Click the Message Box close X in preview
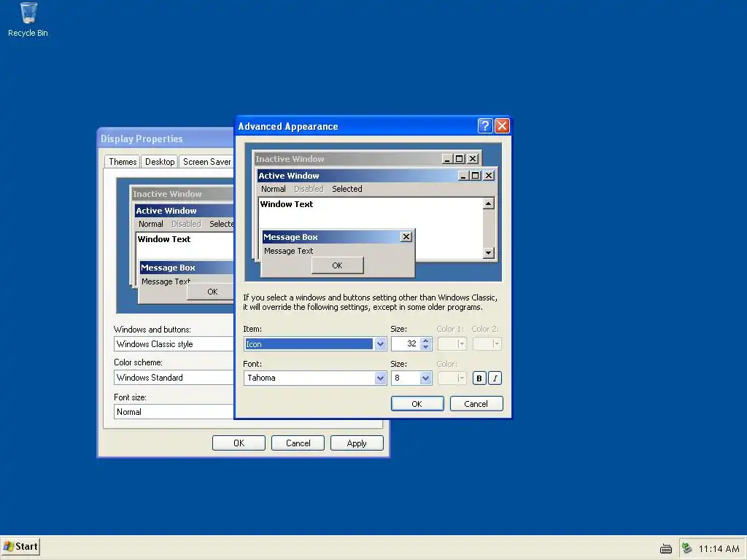This screenshot has height=560, width=747. point(406,237)
